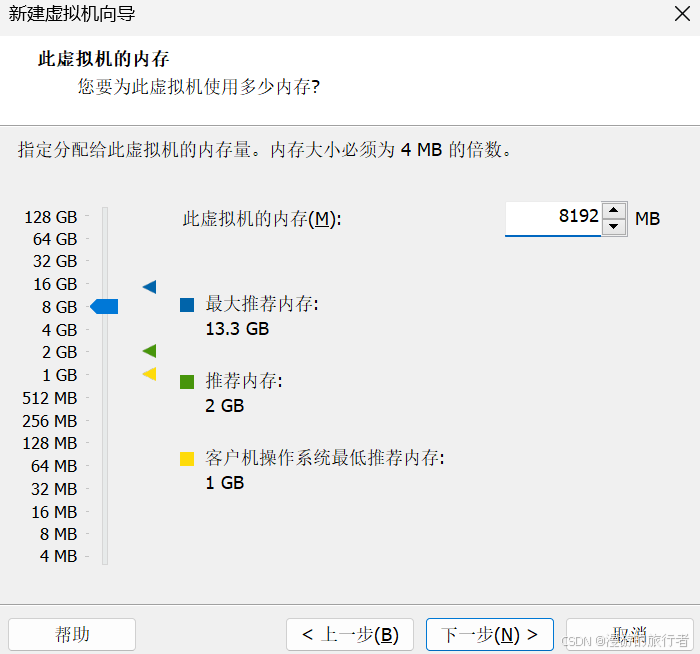The width and height of the screenshot is (700, 654).
Task: Click the 此虚拟机的内存(M): field label
Action: pyautogui.click(x=262, y=219)
